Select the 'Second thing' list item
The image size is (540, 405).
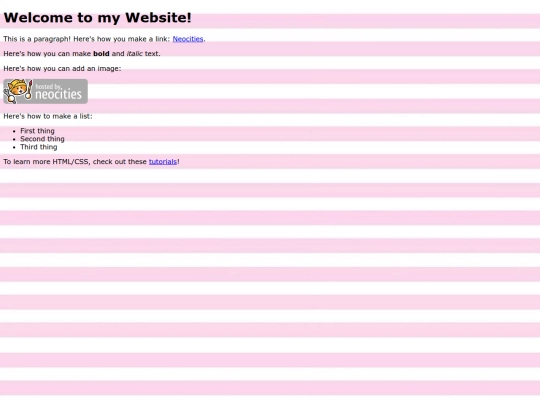(x=42, y=139)
